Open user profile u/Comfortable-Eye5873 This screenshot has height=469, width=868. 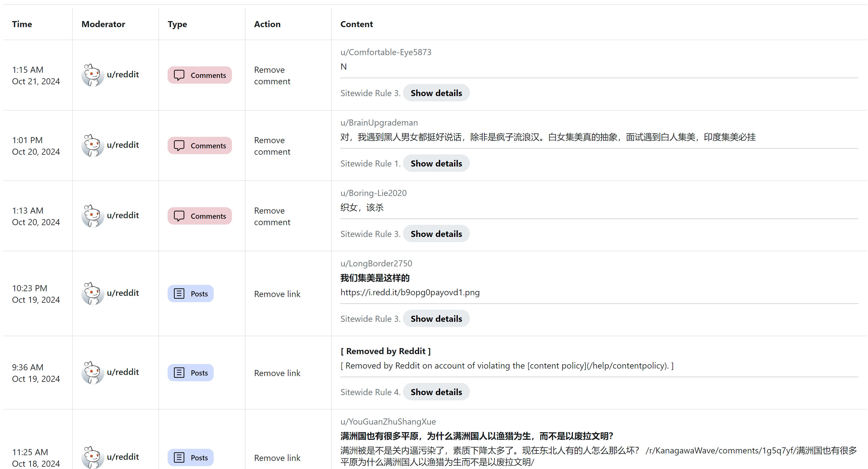click(386, 52)
